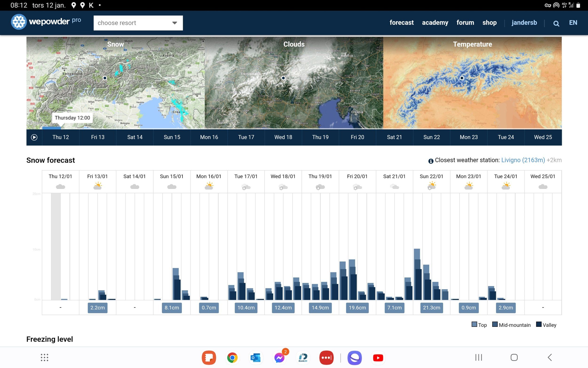The width and height of the screenshot is (588, 368).
Task: Toggle Mid-mountain series in chart legend
Action: pos(511,325)
